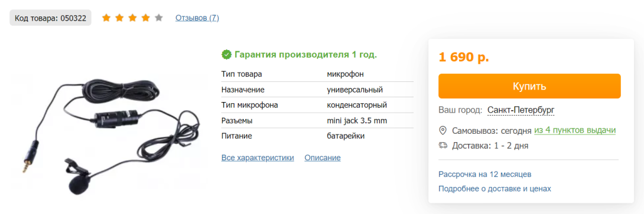Click the delivery truck icon
The width and height of the screenshot is (644, 214).
click(x=443, y=145)
